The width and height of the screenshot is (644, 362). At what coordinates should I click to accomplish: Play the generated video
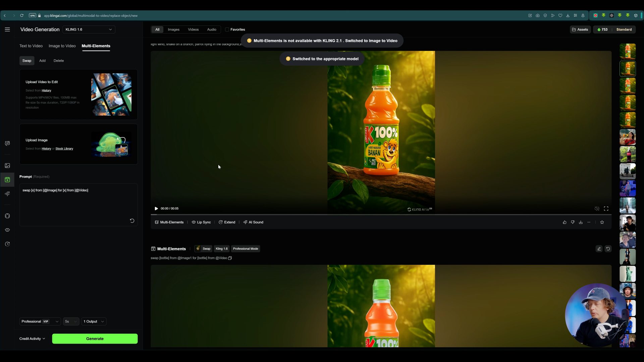coord(156,208)
